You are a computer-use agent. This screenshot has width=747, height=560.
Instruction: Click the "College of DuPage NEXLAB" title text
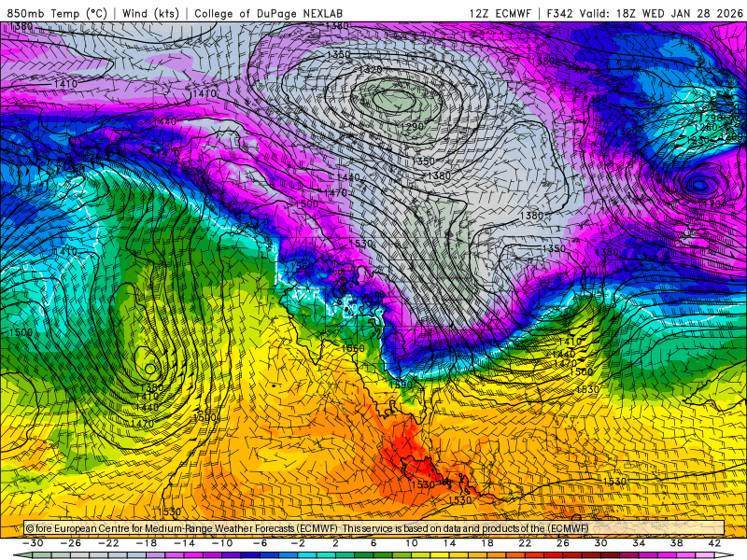(x=268, y=13)
